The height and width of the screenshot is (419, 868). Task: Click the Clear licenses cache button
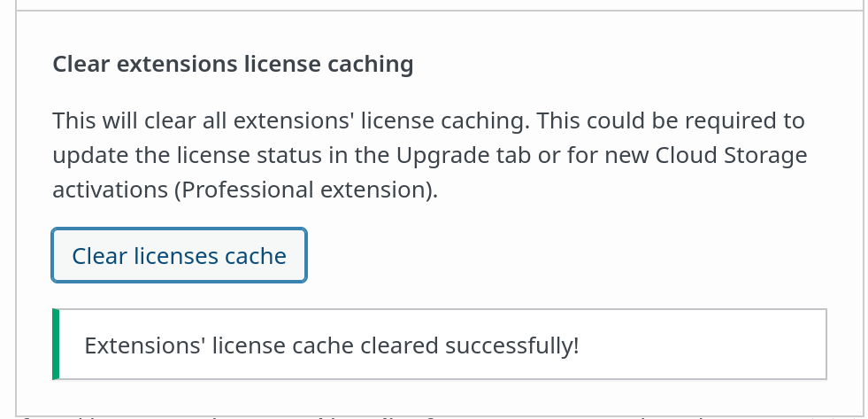(x=180, y=256)
